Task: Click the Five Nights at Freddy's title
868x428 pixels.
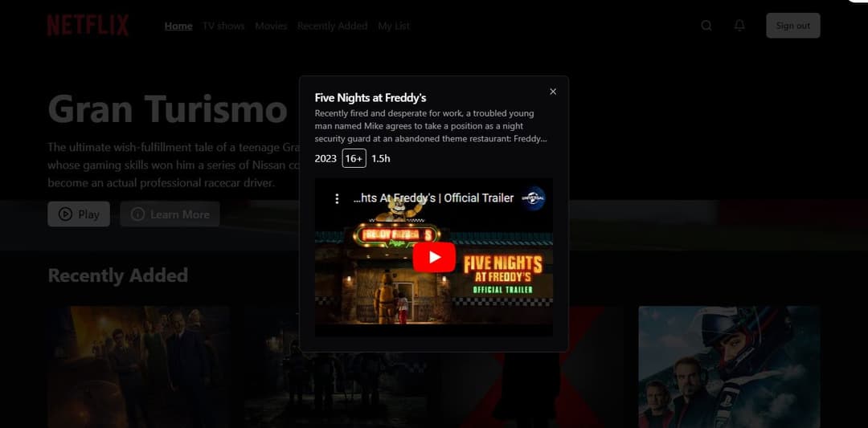Action: [x=371, y=98]
